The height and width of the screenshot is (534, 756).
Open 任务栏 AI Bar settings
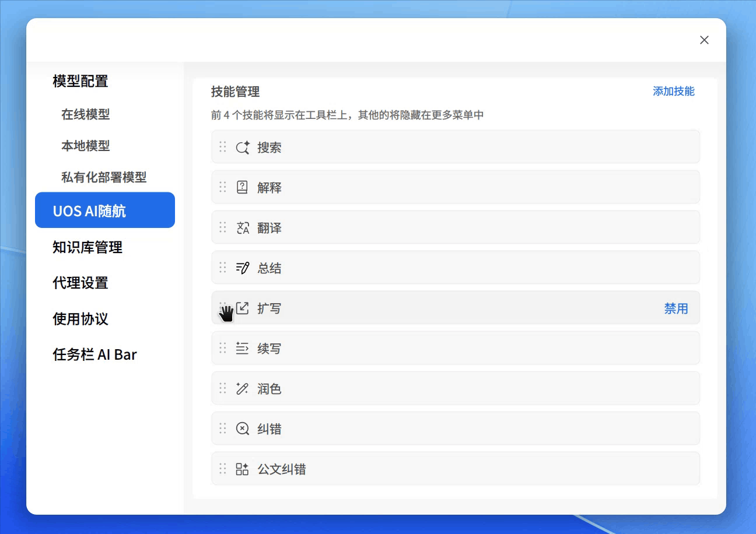point(94,354)
